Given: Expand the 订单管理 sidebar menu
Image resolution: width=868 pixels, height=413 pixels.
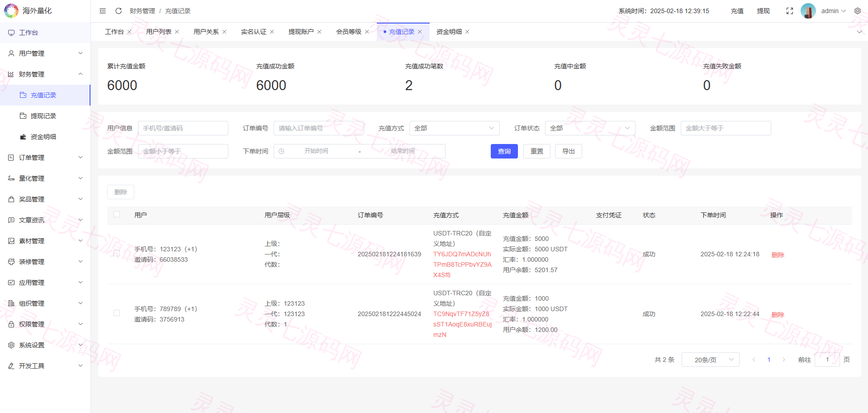Looking at the screenshot, I should click(45, 158).
